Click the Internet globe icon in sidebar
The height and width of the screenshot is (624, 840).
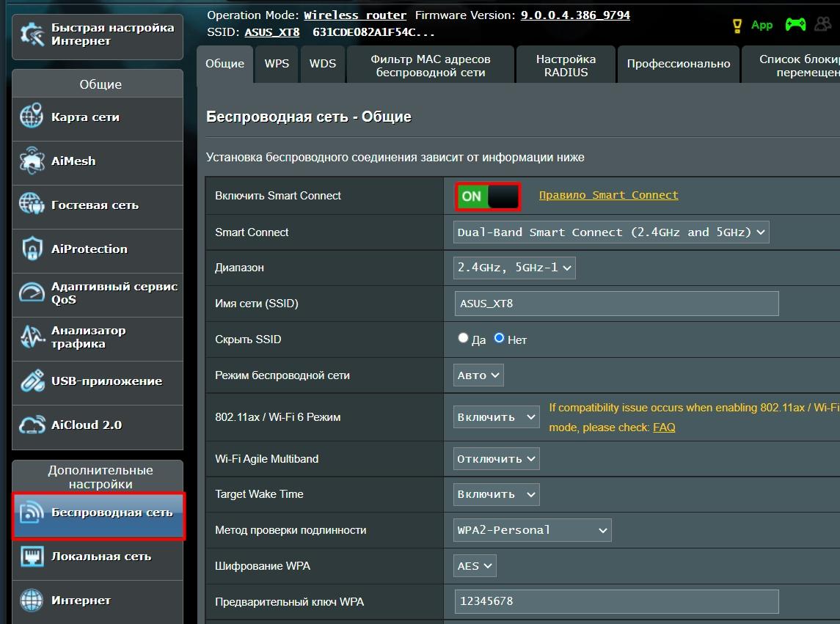click(32, 601)
